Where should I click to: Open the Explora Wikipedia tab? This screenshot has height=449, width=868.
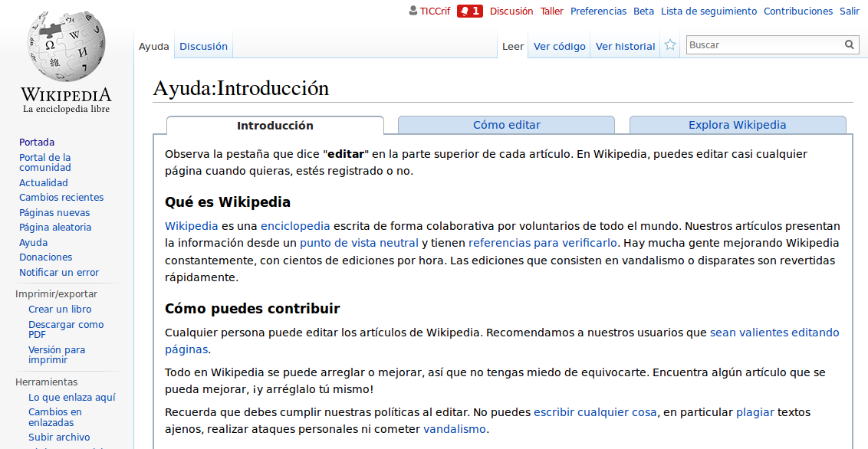[x=737, y=125]
